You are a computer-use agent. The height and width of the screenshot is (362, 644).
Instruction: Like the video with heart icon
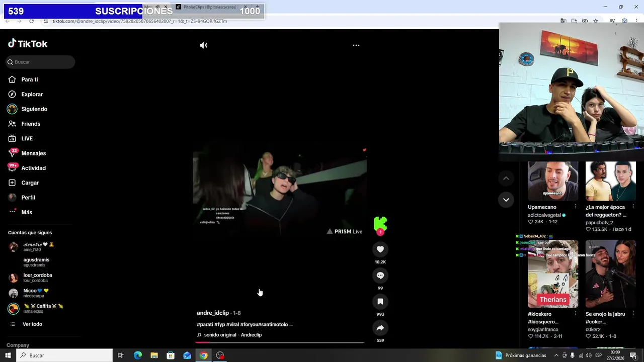pos(380,249)
